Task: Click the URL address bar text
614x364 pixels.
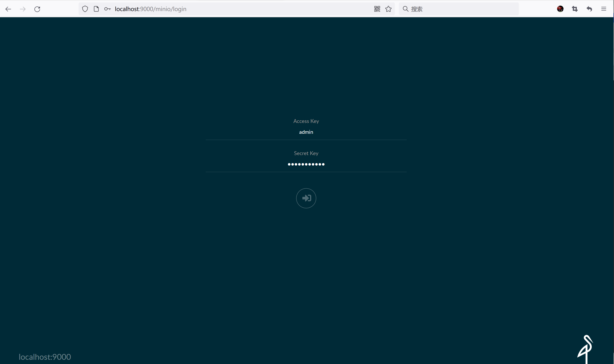Action: [150, 9]
